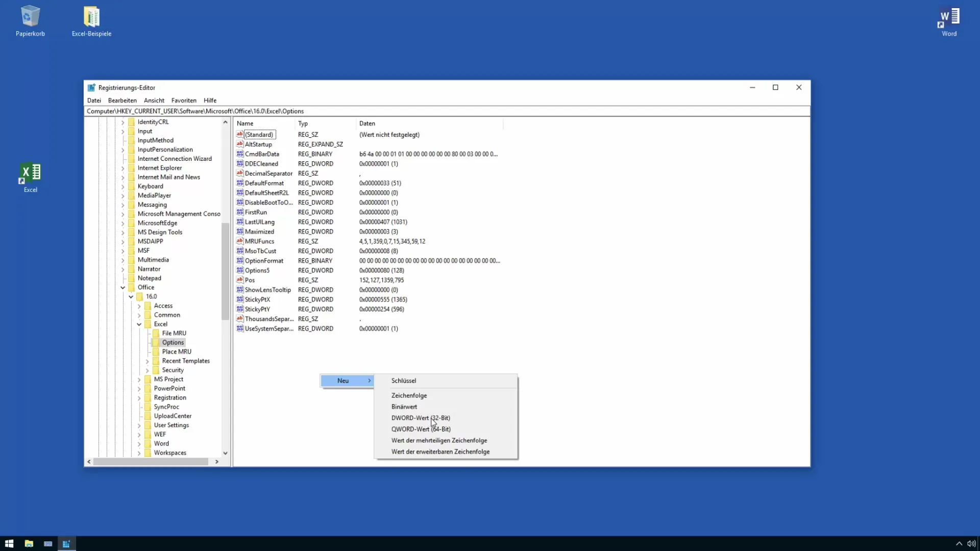Click the Security folder icon
Viewport: 980px width, 551px height.
[x=156, y=370]
